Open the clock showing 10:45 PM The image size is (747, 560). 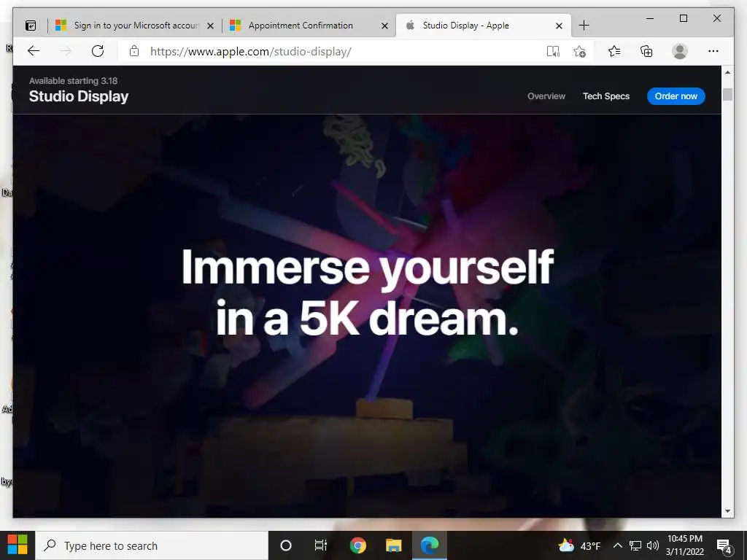pyautogui.click(x=685, y=545)
